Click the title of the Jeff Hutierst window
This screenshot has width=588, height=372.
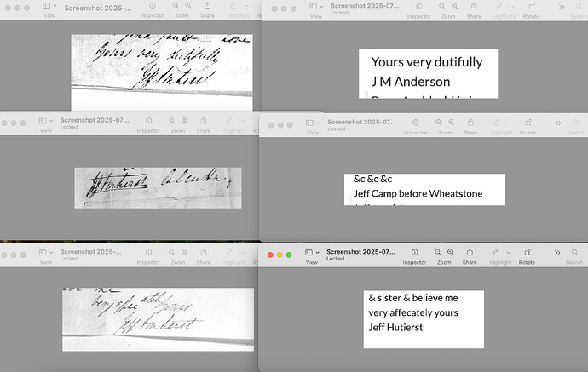(360, 252)
